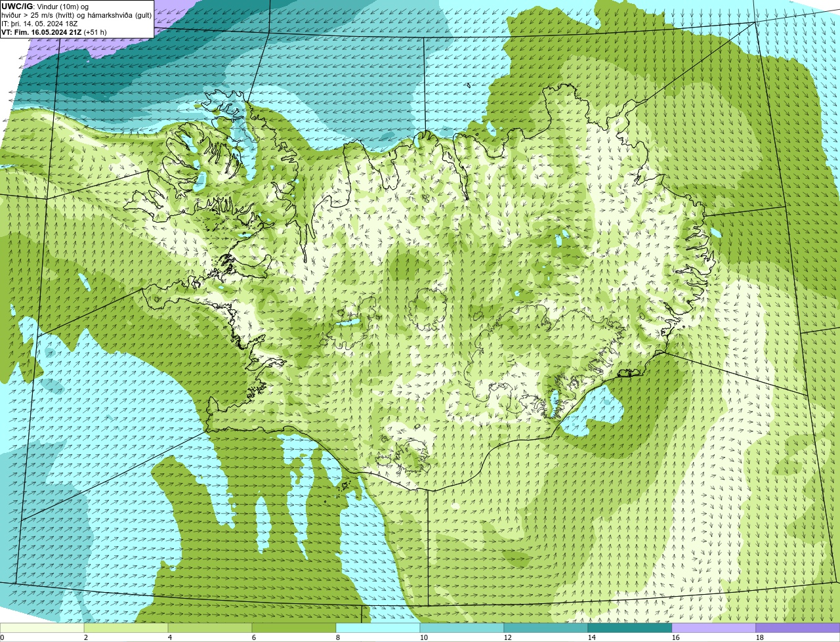840x642 pixels.
Task: Click the legend value label '14'
Action: click(592, 637)
